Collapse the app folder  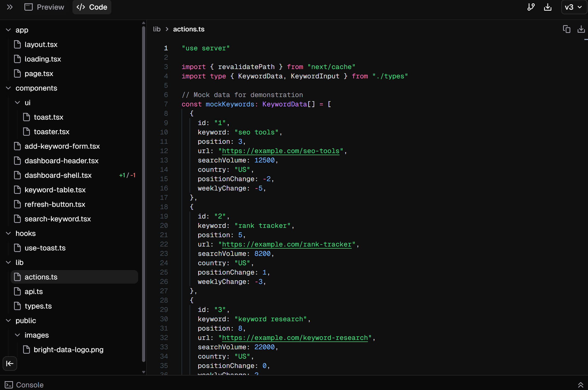click(x=8, y=30)
